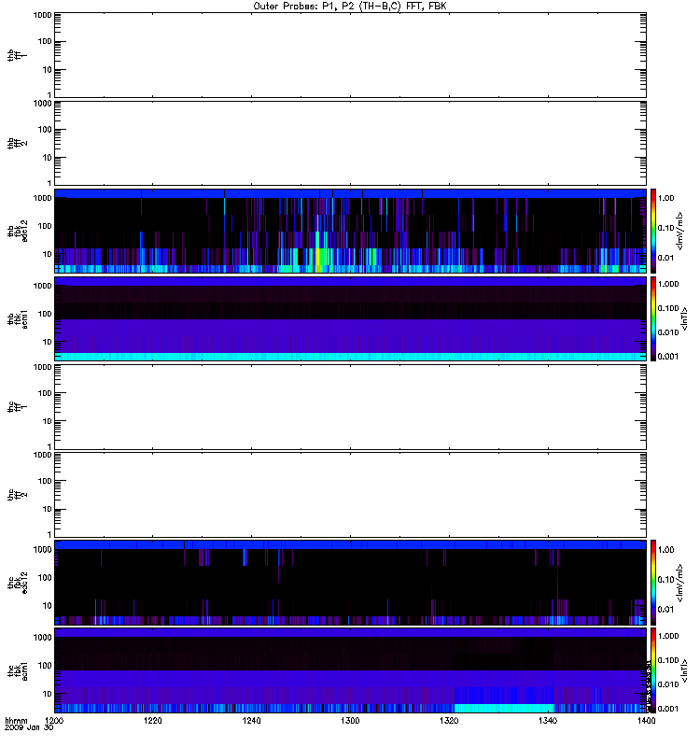The image size is (700, 747).
Task: Click the "hhmm" axis caption
Action: tap(16, 721)
